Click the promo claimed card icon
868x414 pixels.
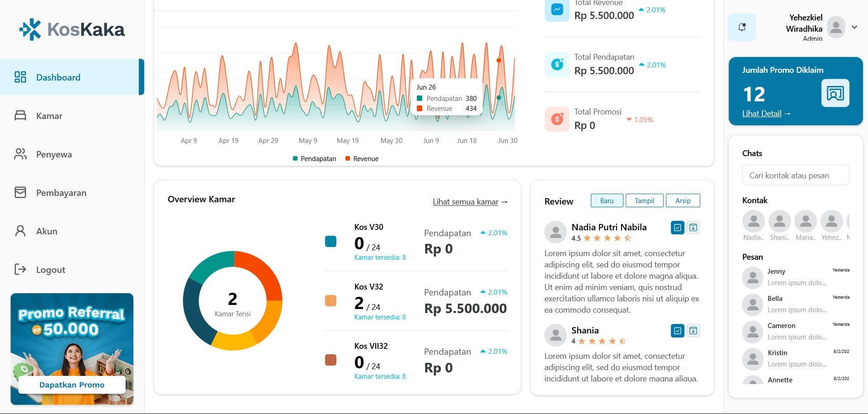[835, 93]
